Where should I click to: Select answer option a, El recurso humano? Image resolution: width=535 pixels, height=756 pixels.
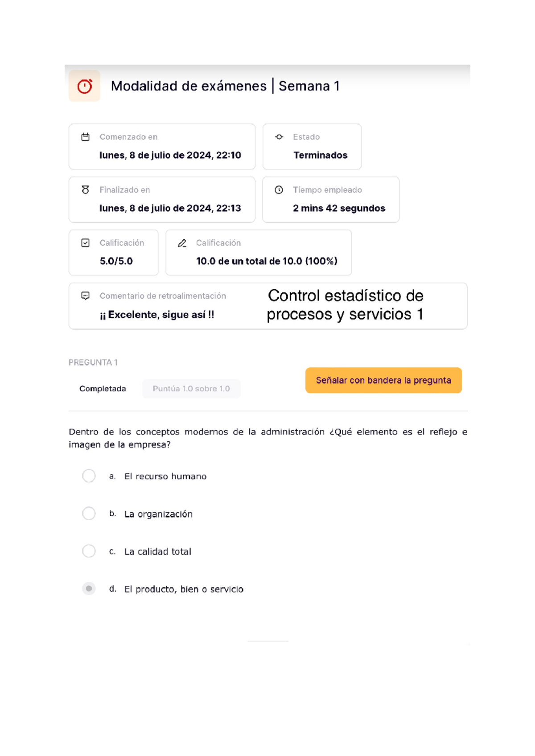(89, 476)
